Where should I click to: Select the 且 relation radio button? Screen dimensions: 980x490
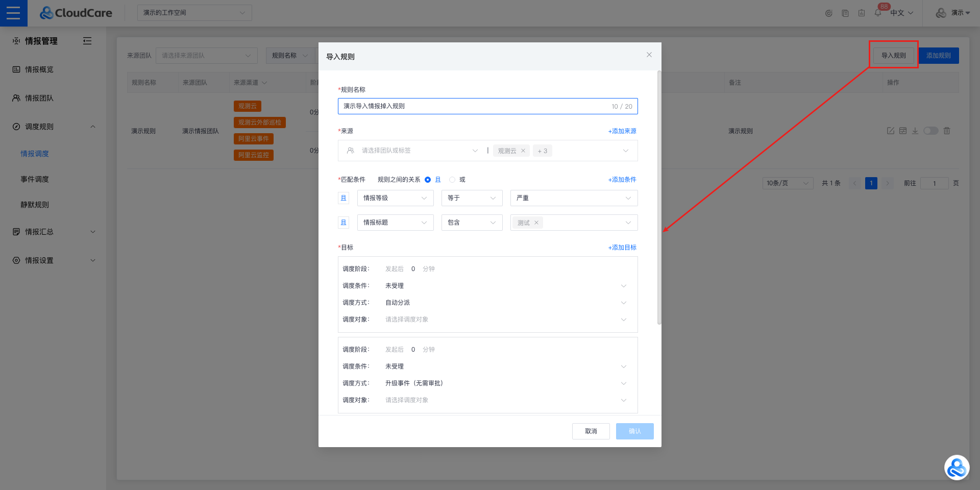click(428, 180)
